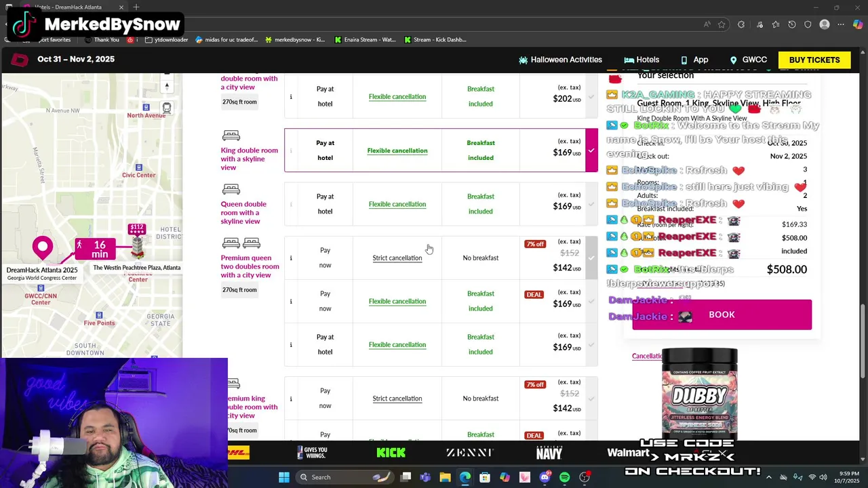868x488 pixels.
Task: Launch Microsoft Teams from the taskbar
Action: point(425,477)
